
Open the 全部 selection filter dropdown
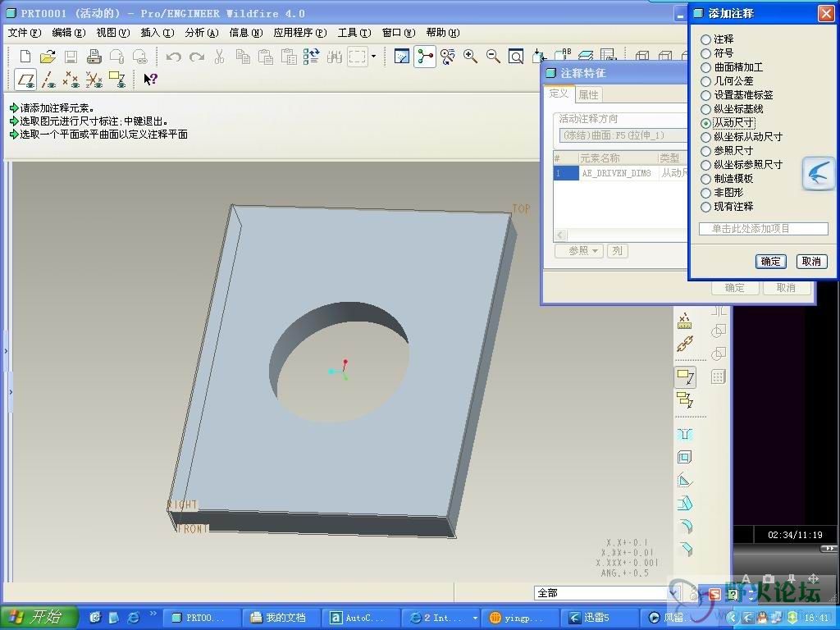coord(674,593)
